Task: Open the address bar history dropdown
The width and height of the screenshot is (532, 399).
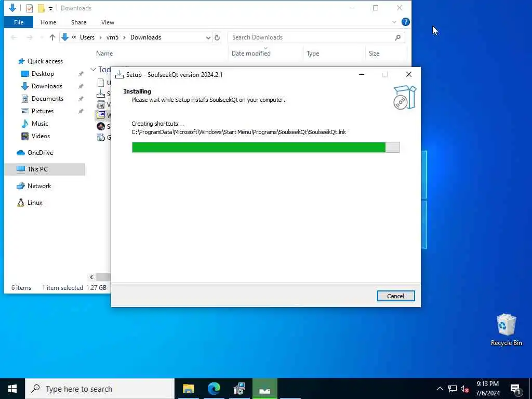Action: [x=208, y=37]
